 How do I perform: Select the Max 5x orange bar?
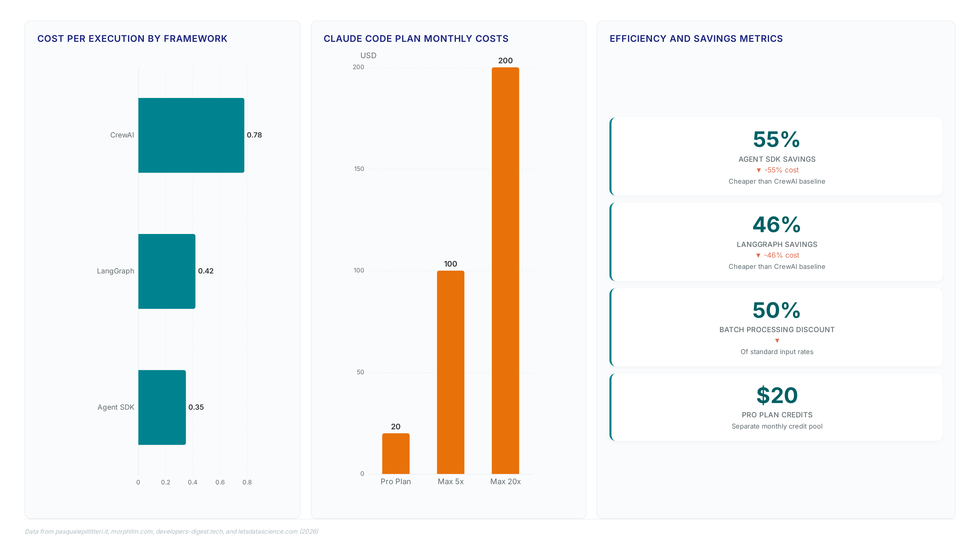[x=450, y=372]
